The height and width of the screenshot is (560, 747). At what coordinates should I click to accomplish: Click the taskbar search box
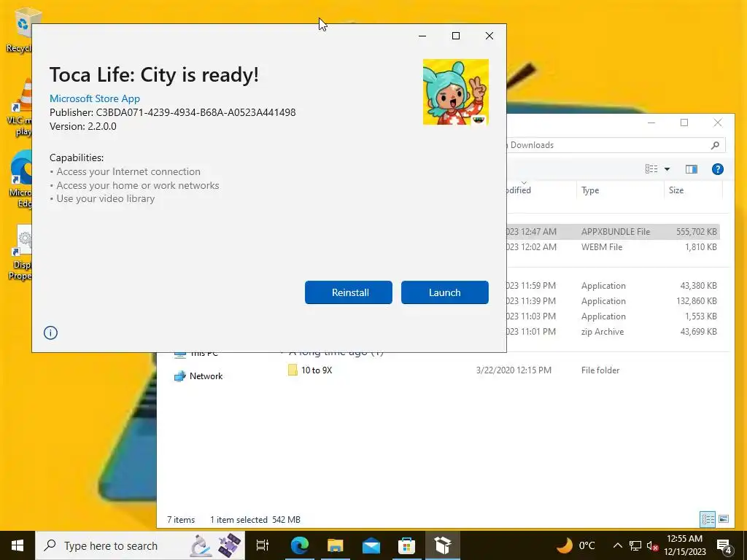(x=140, y=545)
